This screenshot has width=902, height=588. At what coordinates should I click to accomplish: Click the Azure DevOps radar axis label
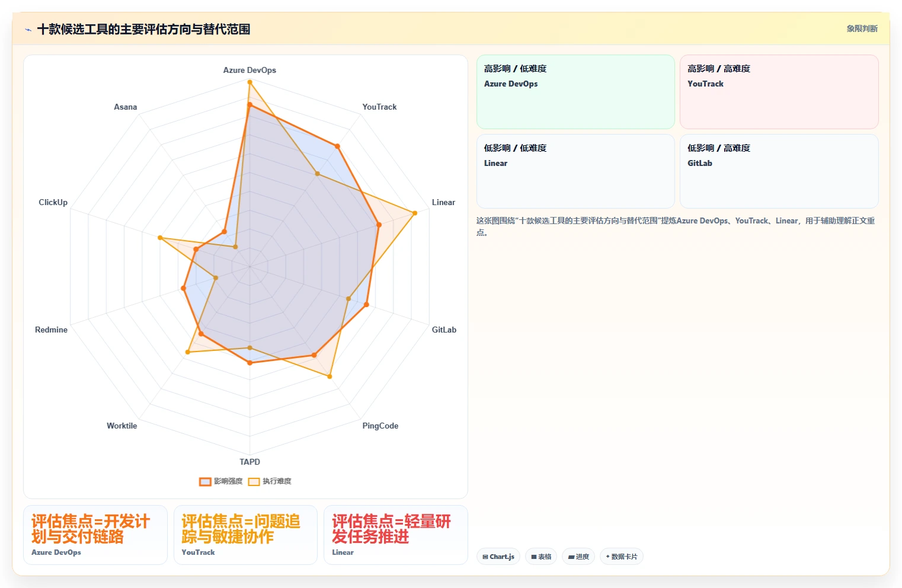pyautogui.click(x=250, y=70)
